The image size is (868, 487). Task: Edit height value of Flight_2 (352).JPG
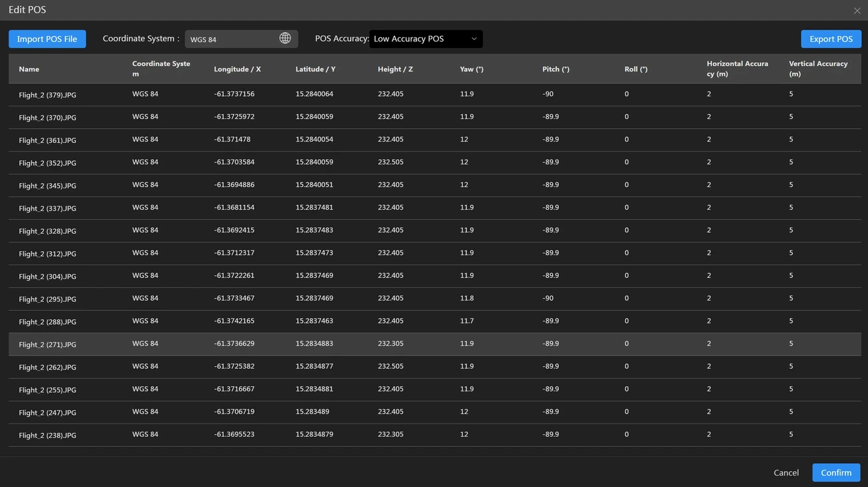point(391,162)
